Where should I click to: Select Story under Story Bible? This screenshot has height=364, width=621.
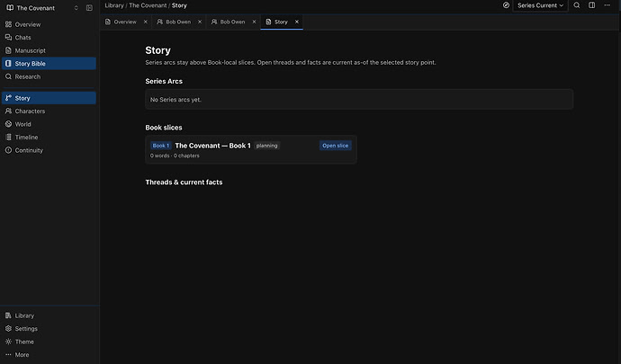pos(49,98)
